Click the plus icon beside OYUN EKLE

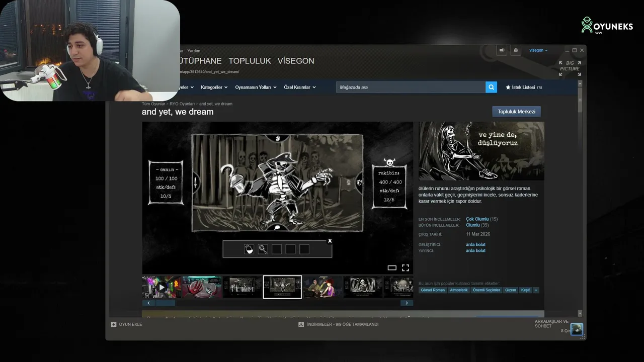pos(114,324)
